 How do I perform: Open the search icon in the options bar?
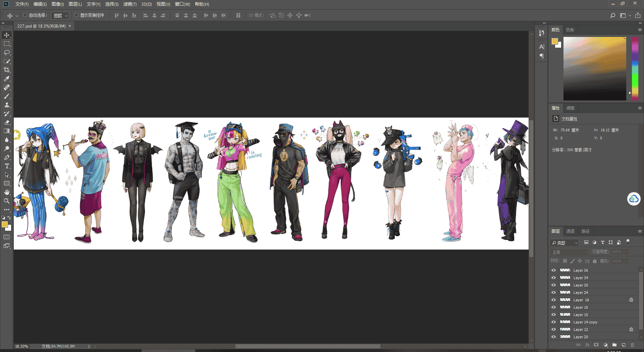coord(613,15)
